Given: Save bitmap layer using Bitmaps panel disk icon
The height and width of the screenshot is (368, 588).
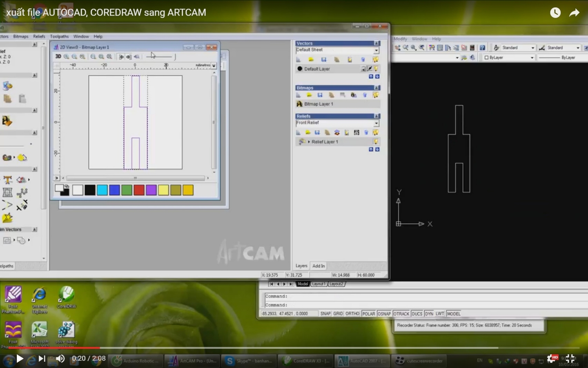Looking at the screenshot, I should pyautogui.click(x=320, y=95).
